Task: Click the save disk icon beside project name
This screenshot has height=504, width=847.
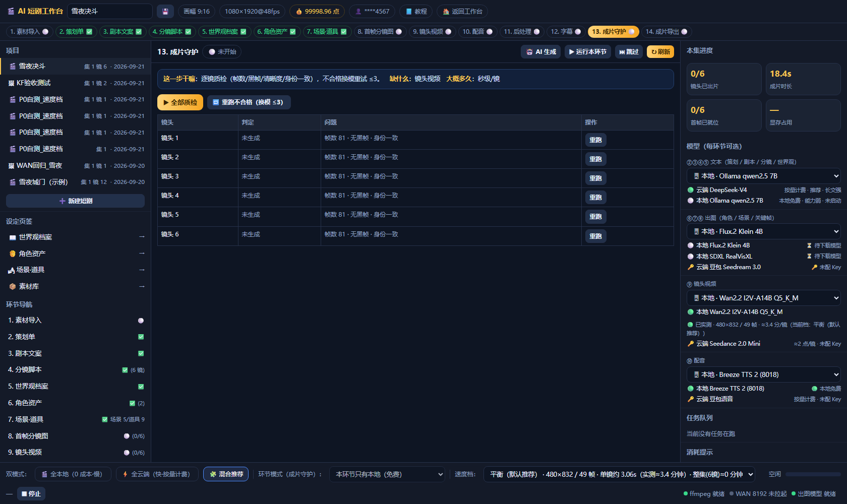Action: click(165, 11)
